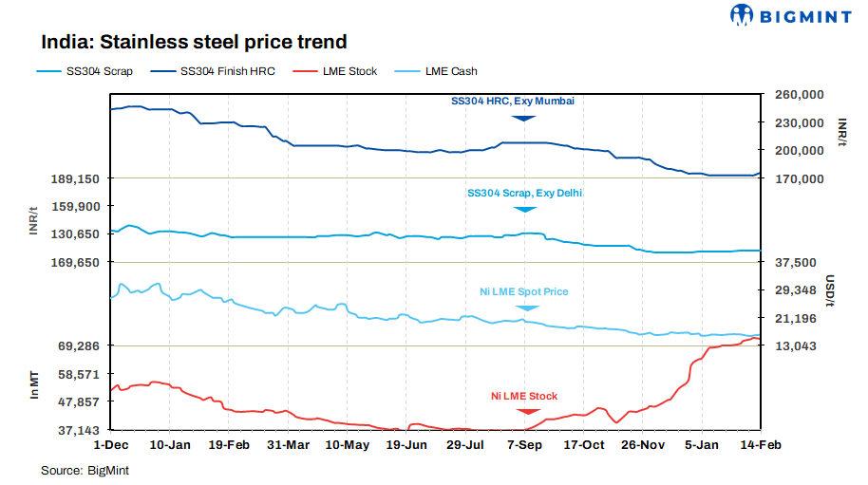Image resolution: width=868 pixels, height=485 pixels.
Task: Click the Source: BigMint text
Action: [85, 470]
